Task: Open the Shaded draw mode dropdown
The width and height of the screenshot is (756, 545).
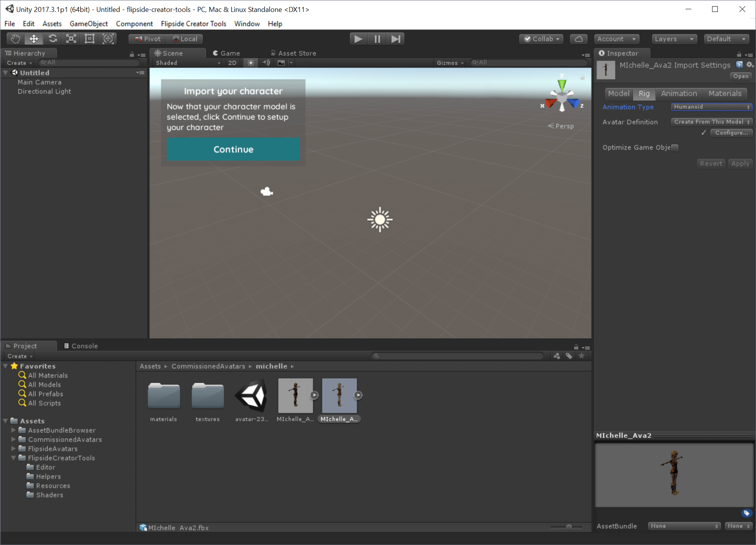Action: pyautogui.click(x=188, y=63)
